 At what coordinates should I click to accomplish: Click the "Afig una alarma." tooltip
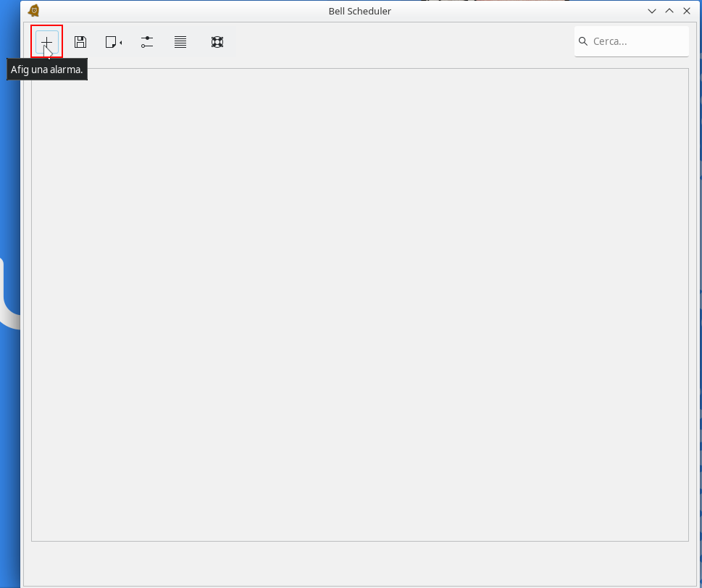(47, 70)
